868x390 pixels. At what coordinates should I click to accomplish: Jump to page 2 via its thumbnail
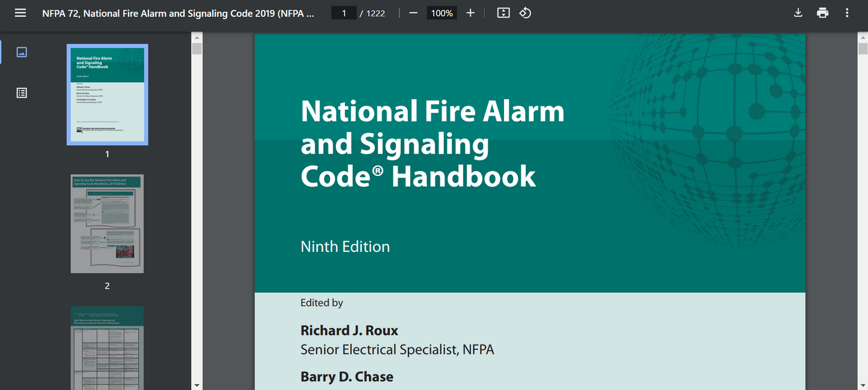[x=107, y=224]
